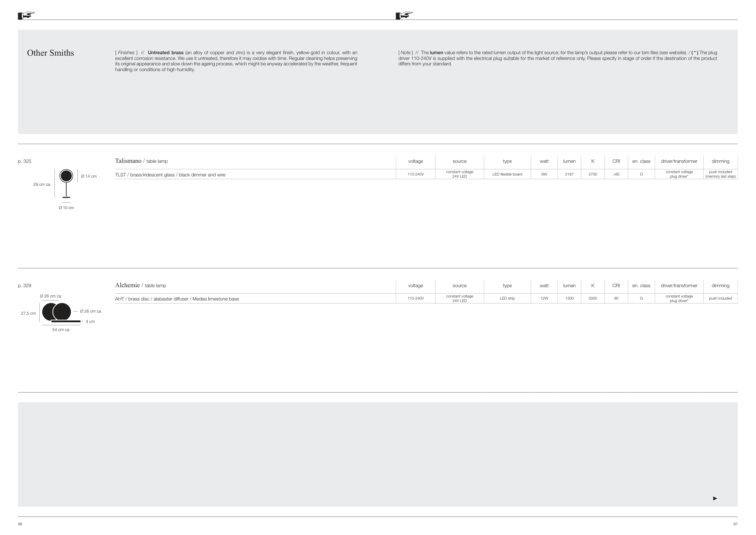The width and height of the screenshot is (756, 535).
Task: Click the Alchemie driver/transformer column header
Action: point(679,285)
